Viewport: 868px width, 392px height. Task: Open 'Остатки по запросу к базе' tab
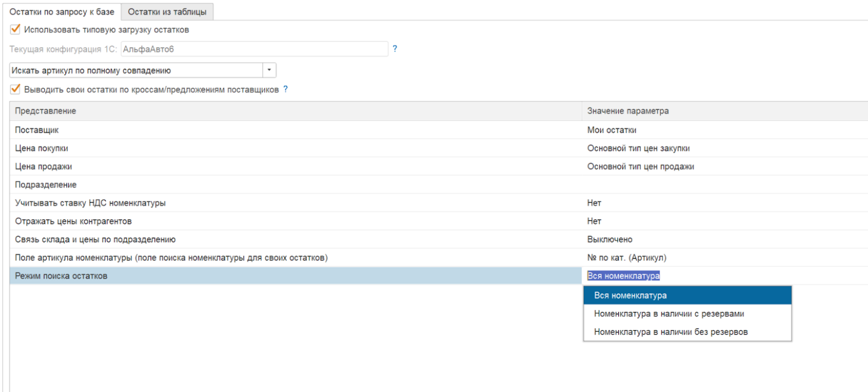tap(62, 12)
